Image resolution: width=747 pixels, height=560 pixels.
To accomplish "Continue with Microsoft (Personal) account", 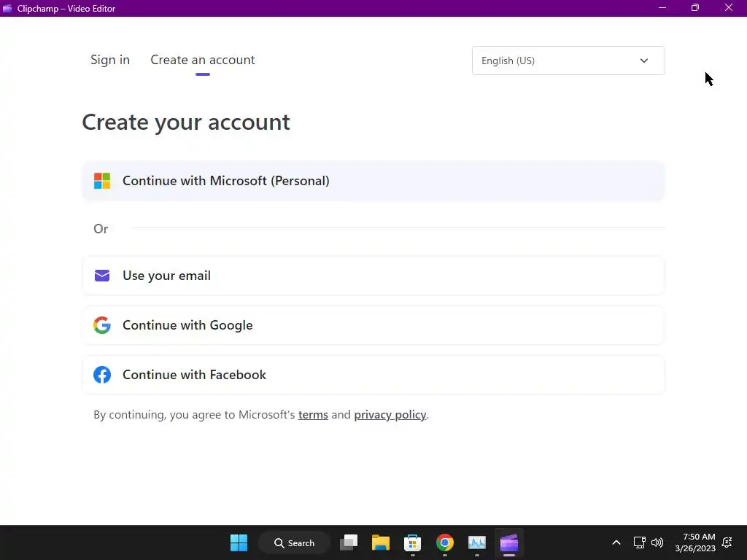I will click(373, 181).
